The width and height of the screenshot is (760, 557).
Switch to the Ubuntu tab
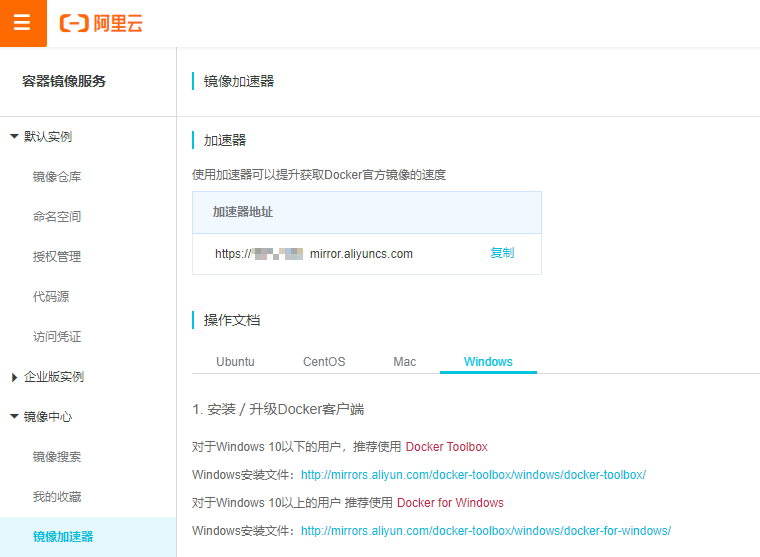point(235,362)
